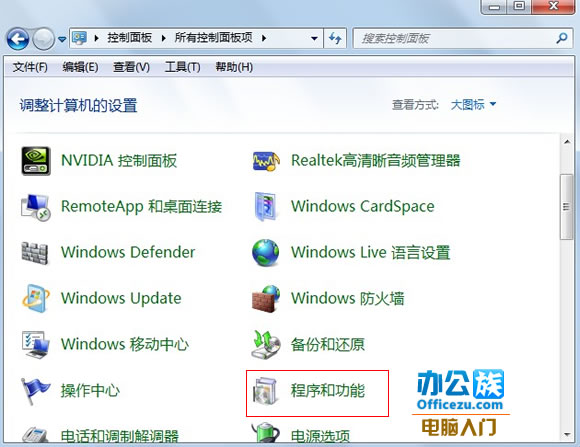Click the 操作中心 flag icon
The height and width of the screenshot is (447, 580).
pyautogui.click(x=35, y=391)
